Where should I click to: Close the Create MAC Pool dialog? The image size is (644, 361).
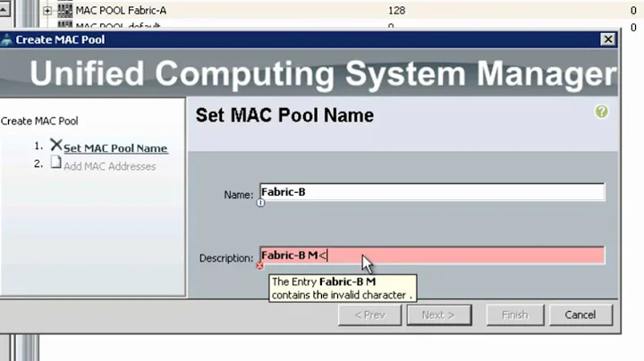(x=608, y=39)
